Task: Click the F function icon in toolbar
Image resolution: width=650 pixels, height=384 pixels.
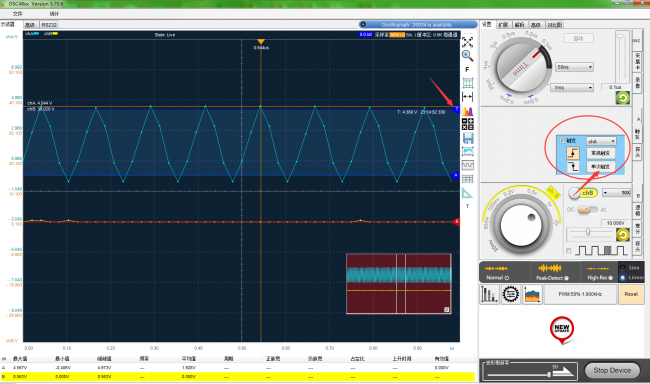Action: pyautogui.click(x=467, y=70)
